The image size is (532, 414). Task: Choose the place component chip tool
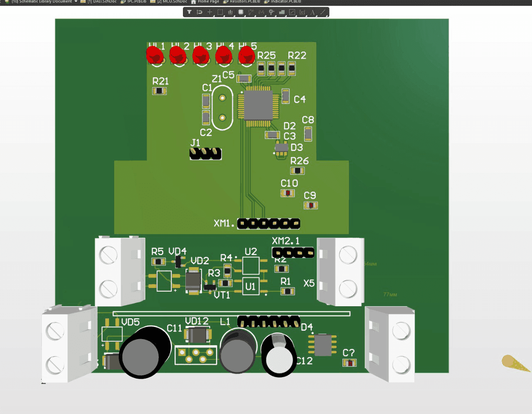tap(241, 12)
